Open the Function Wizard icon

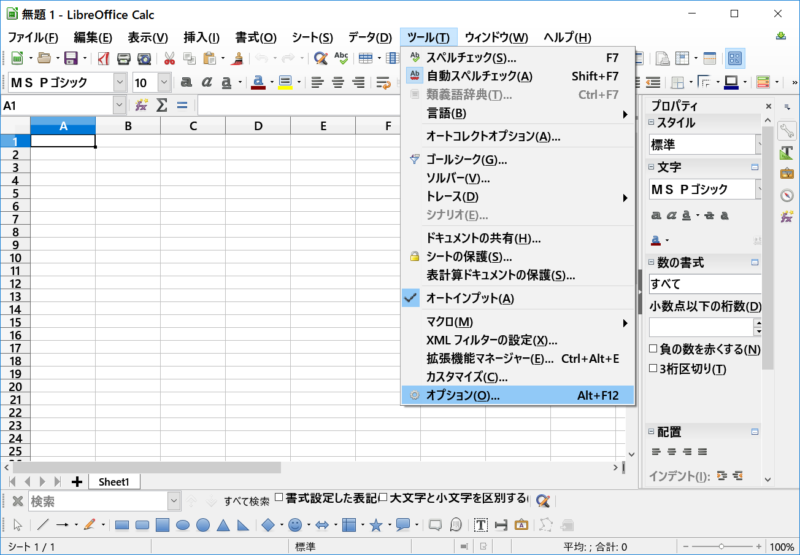[142, 105]
